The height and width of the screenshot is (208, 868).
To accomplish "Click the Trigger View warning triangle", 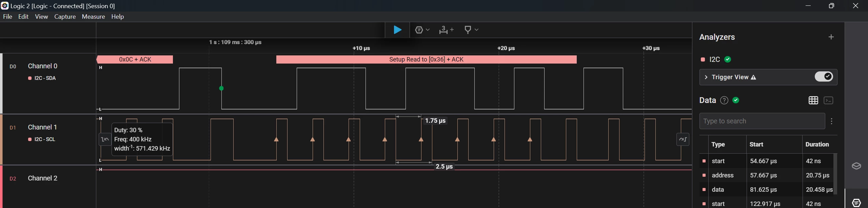I will click(x=753, y=77).
